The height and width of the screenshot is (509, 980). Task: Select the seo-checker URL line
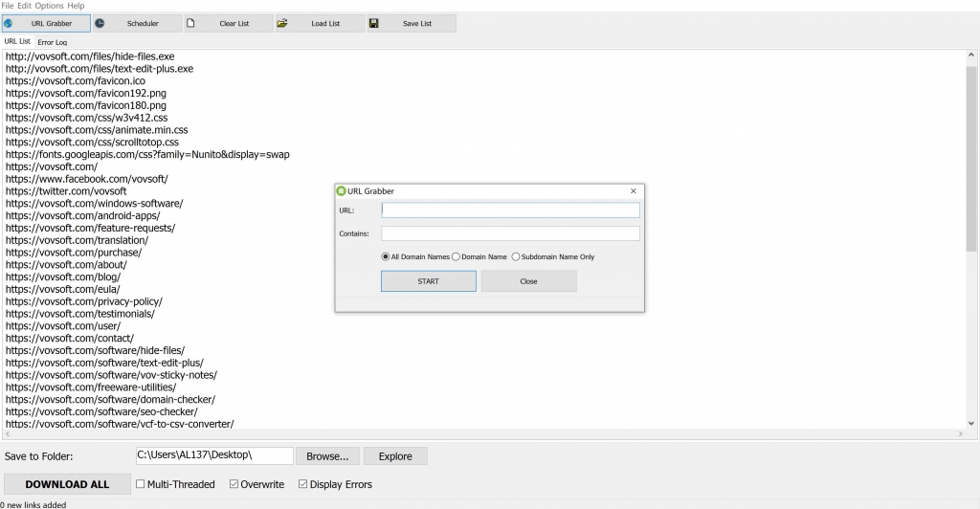pyautogui.click(x=101, y=411)
